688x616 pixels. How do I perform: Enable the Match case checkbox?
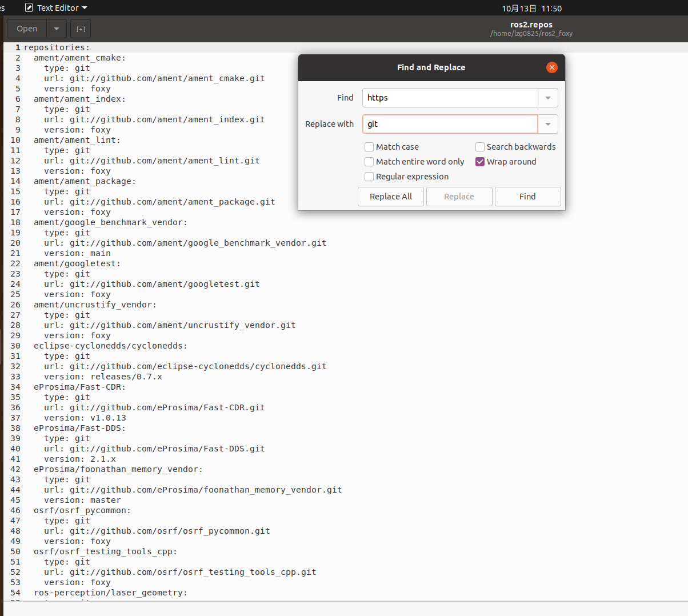(369, 147)
